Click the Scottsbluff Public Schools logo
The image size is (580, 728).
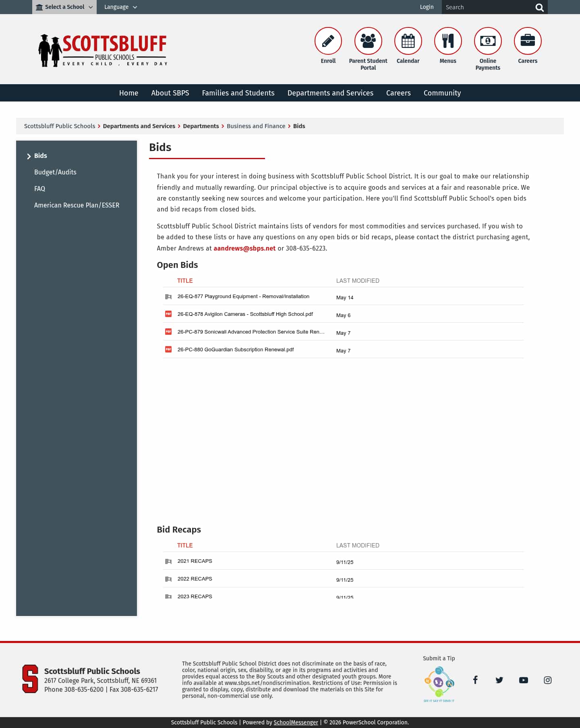pos(103,50)
